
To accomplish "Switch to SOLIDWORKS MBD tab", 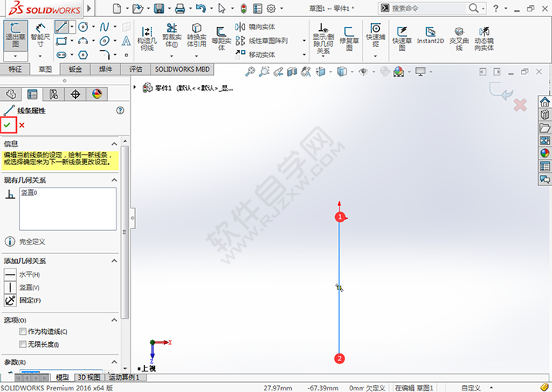I will tap(182, 69).
